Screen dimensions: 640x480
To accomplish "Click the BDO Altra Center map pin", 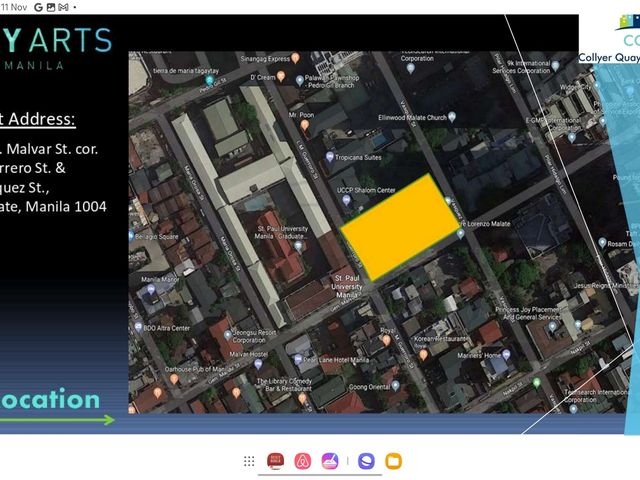I will pyautogui.click(x=138, y=327).
